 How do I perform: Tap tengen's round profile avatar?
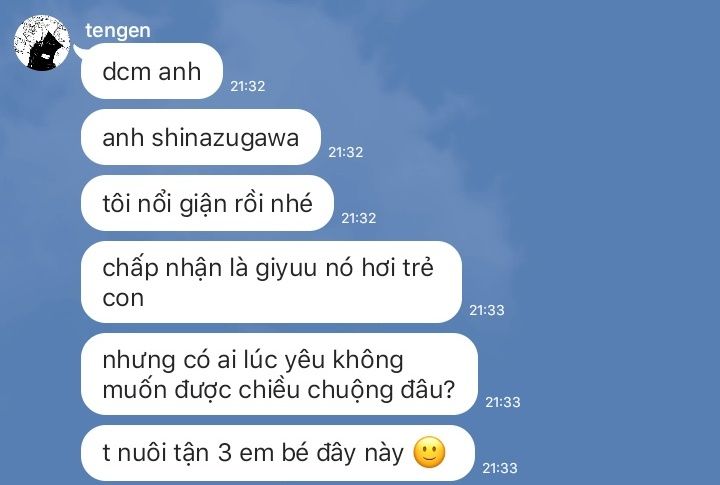(x=42, y=43)
